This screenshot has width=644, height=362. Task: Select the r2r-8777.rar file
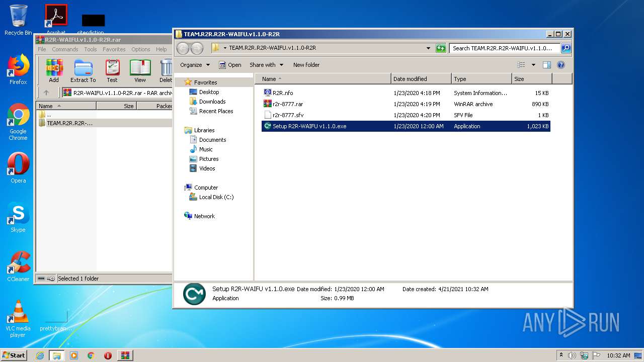tap(288, 104)
